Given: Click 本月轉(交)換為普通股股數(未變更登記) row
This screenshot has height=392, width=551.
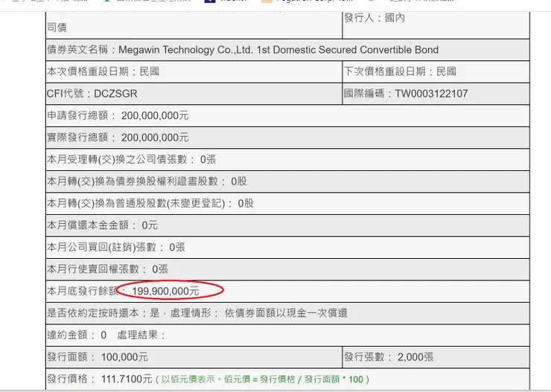Looking at the screenshot, I should [x=287, y=204].
